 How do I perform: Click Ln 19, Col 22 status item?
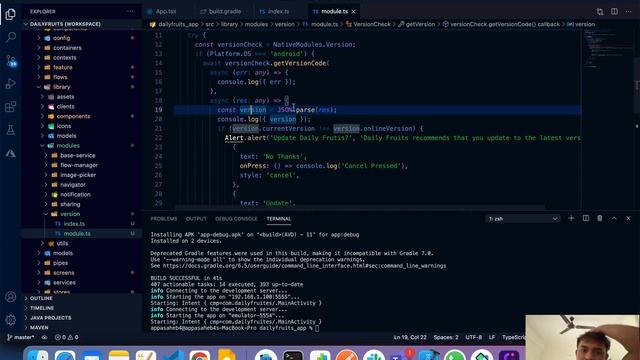[x=410, y=338]
